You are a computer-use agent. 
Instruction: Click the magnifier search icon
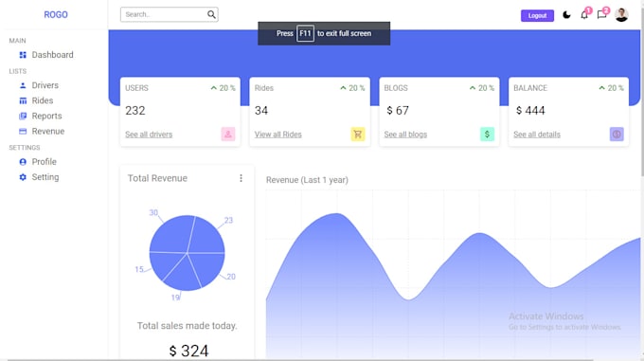(x=211, y=14)
